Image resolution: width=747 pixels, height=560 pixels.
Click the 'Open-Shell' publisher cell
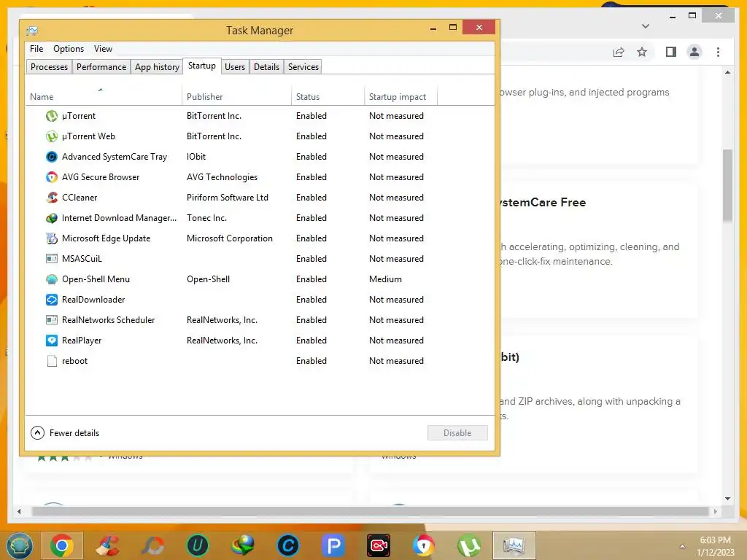208,279
